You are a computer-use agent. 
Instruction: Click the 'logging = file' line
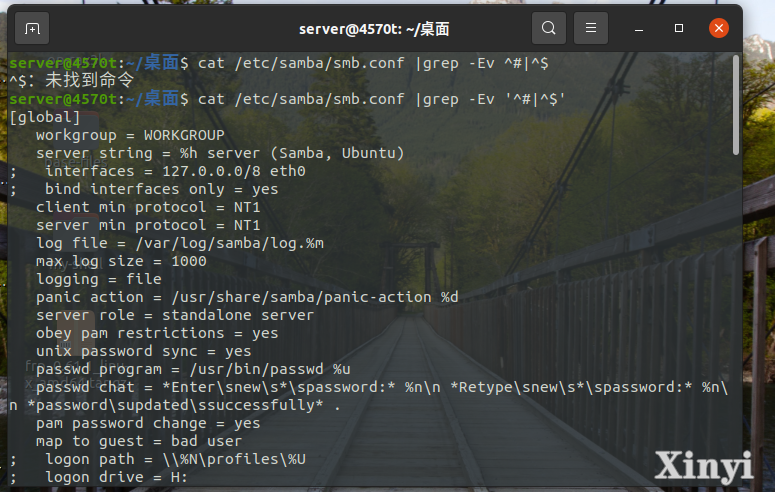coord(99,279)
